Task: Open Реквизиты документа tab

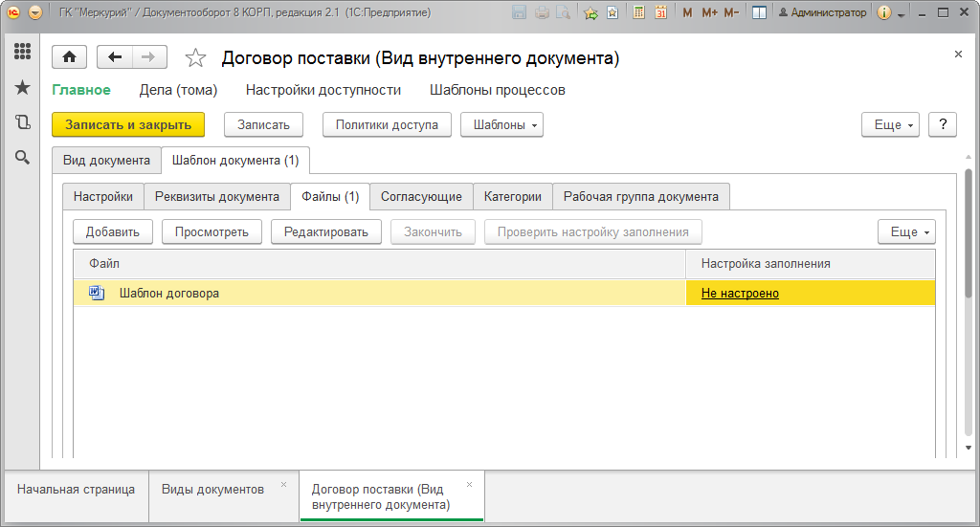Action: pos(217,197)
